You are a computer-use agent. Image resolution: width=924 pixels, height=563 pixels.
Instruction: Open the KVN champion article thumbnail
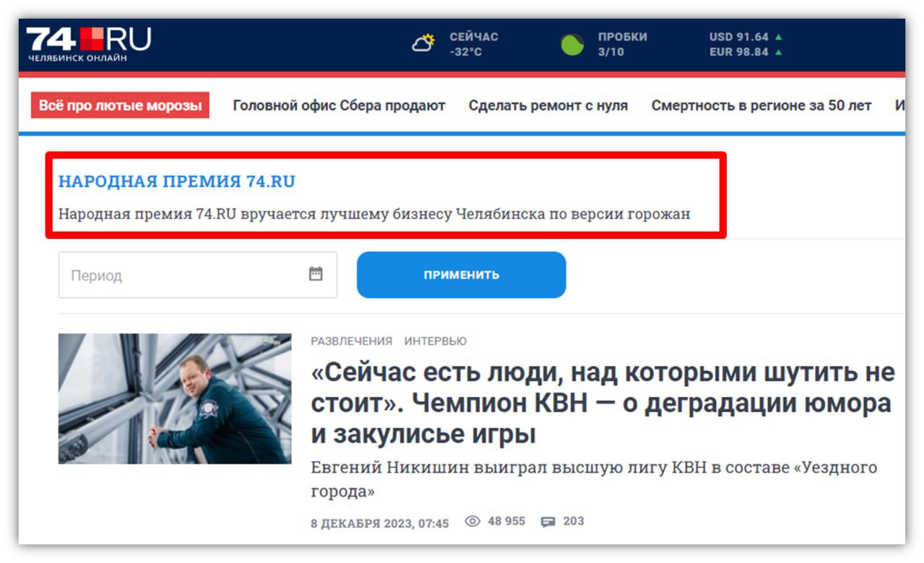pyautogui.click(x=175, y=398)
